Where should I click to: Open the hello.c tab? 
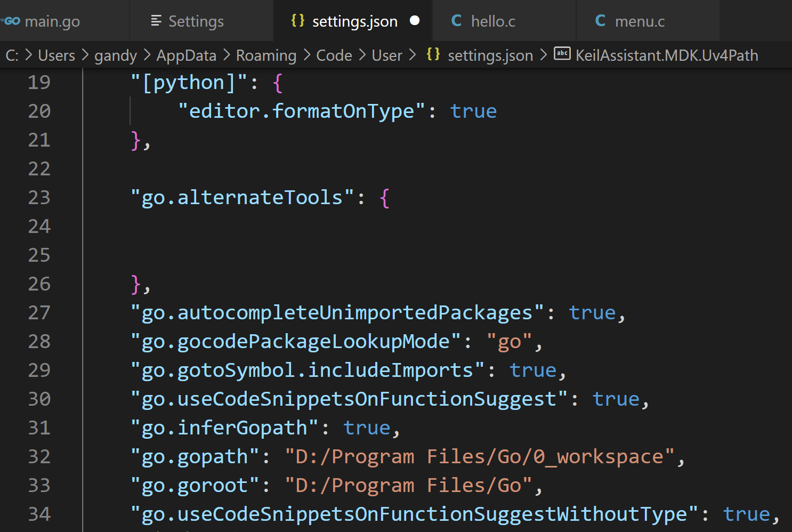click(493, 21)
